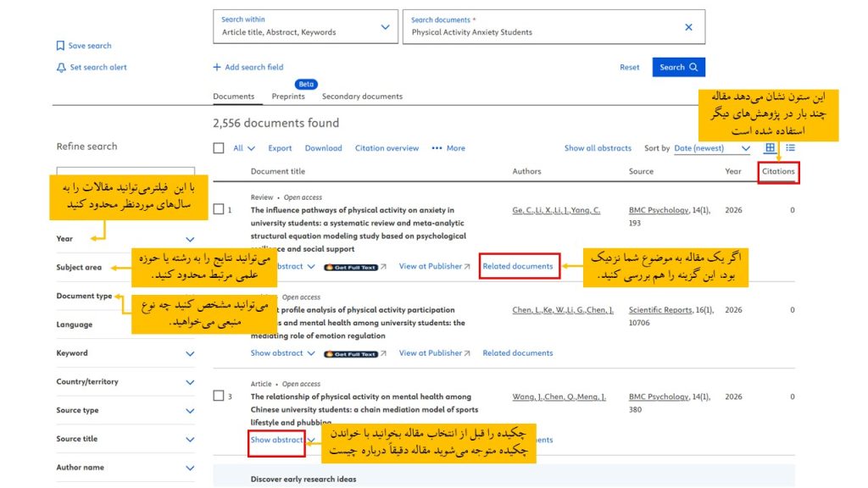The image size is (868, 488).
Task: Click the Save search bookmark icon
Action: click(60, 46)
